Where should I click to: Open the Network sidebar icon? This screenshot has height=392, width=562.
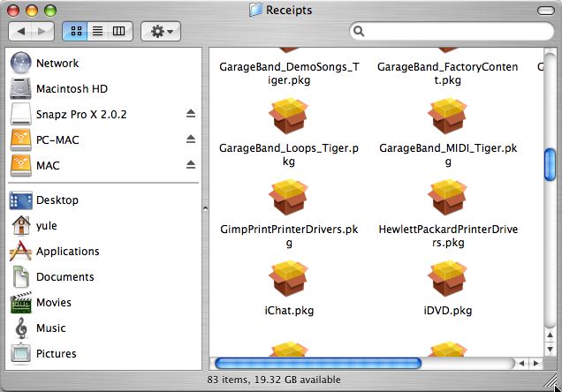21,63
